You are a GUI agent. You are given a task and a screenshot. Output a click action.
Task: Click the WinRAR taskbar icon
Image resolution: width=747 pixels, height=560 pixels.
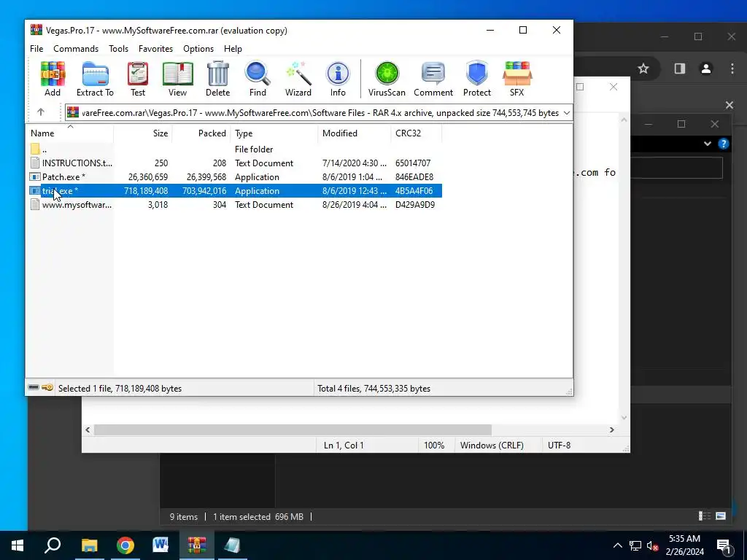(197, 545)
